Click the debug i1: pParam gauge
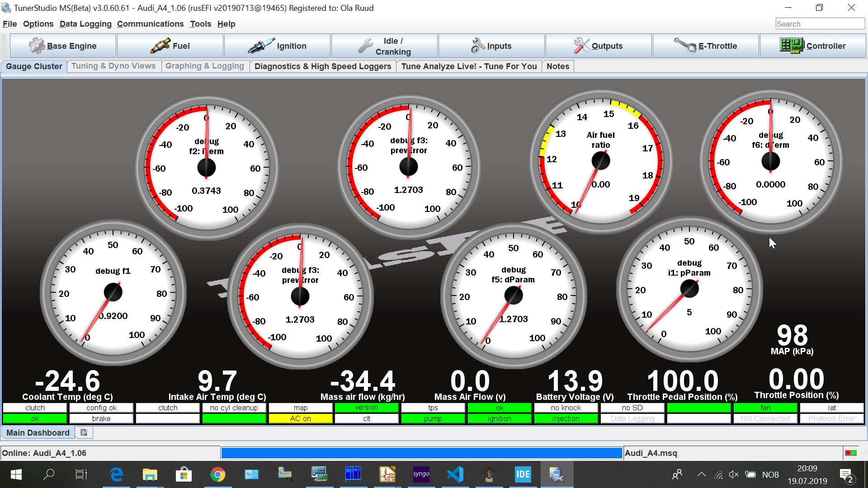 689,288
